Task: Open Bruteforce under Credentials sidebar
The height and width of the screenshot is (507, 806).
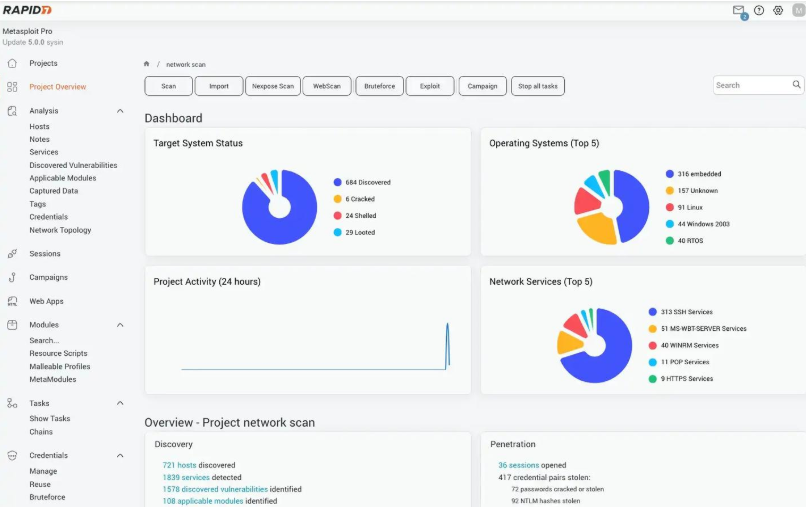Action: point(47,497)
